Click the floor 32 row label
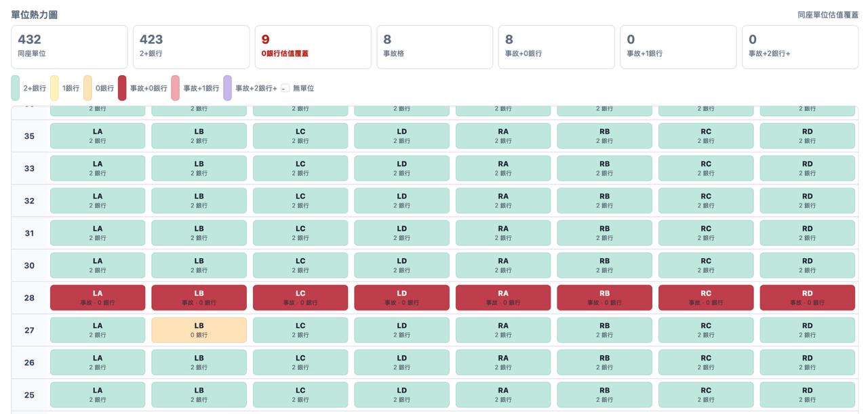Viewport: 868px width, 414px height. (x=29, y=201)
